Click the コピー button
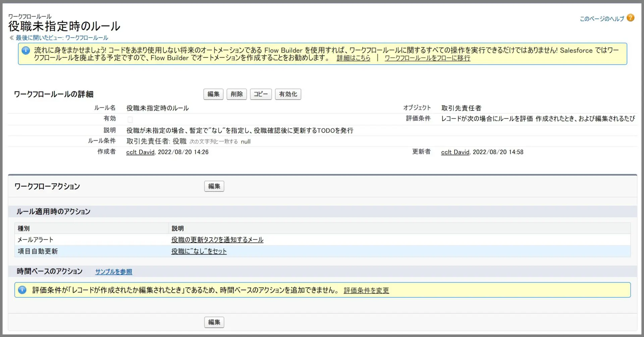 coord(261,94)
